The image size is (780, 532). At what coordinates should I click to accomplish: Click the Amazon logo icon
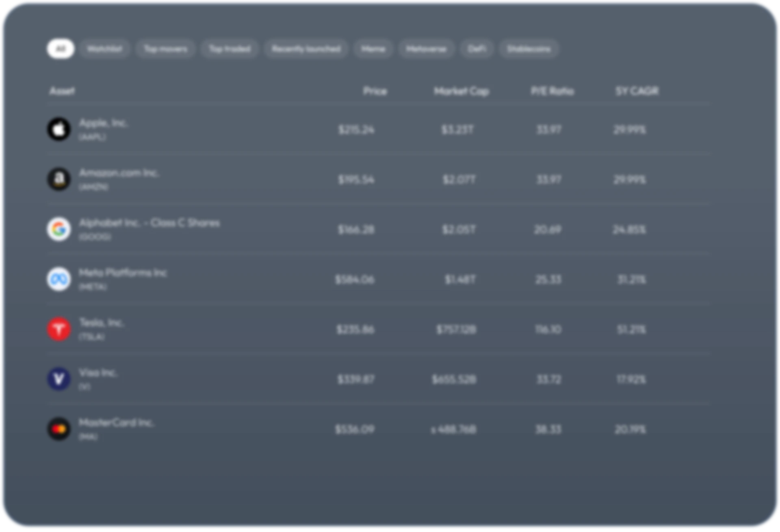pos(59,179)
